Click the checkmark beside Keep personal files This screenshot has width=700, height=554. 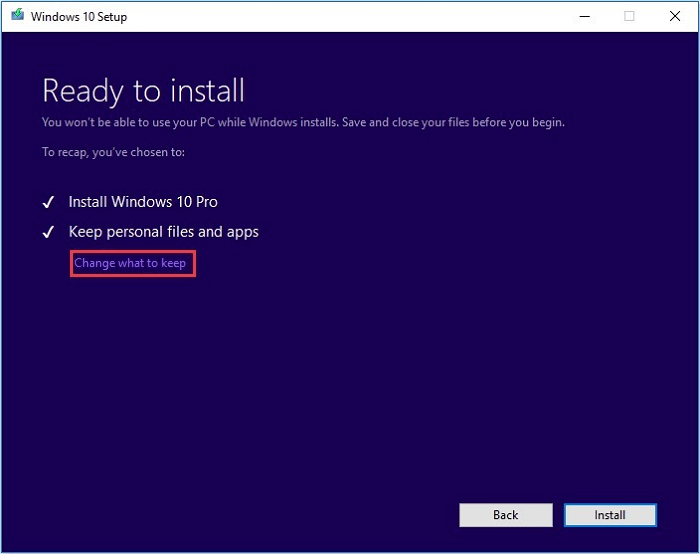click(48, 232)
